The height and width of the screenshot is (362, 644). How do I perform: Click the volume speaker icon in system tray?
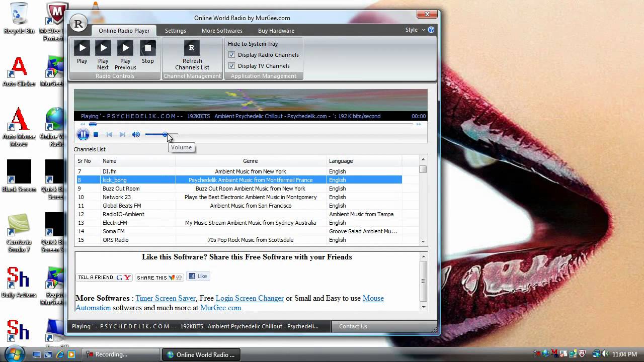pyautogui.click(x=604, y=354)
